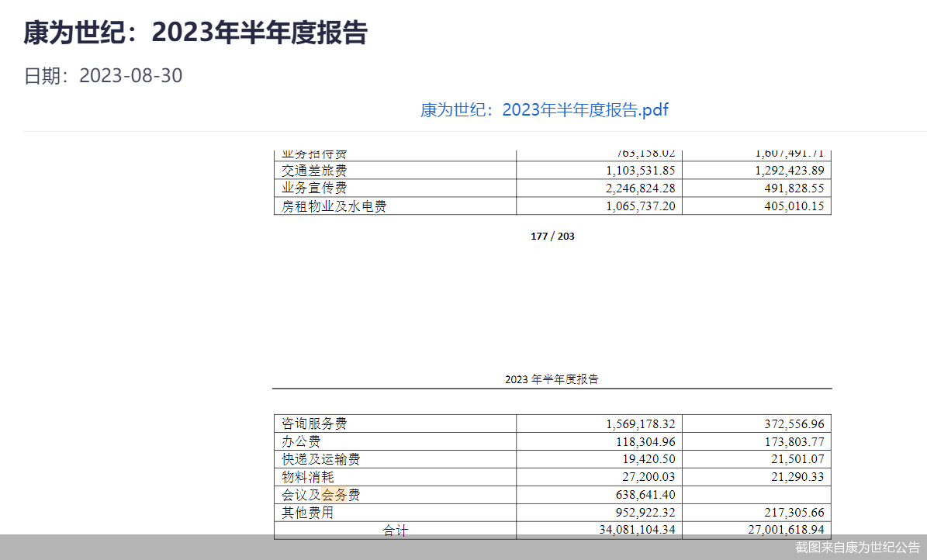Click the value 2,246,824.28
Screen dimensions: 927x560
point(640,188)
